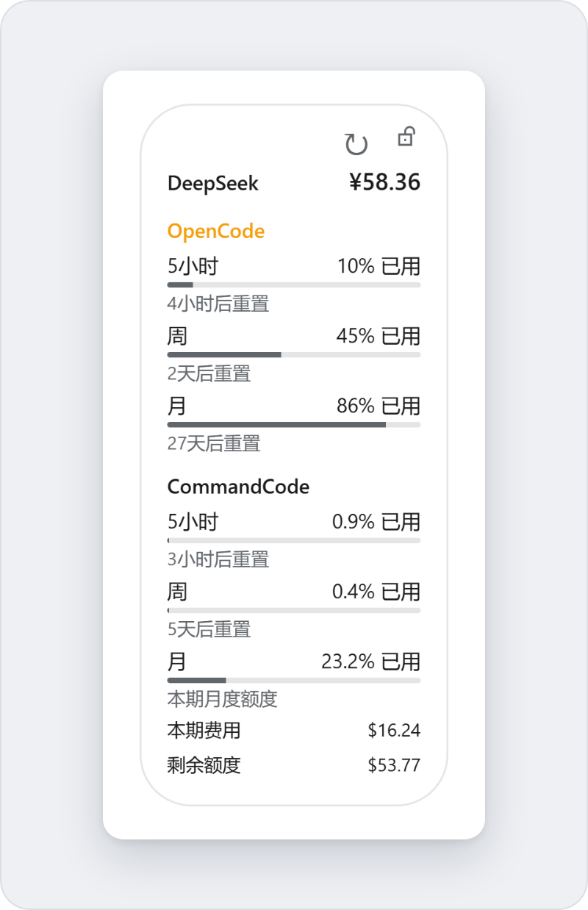Screen dimensions: 588x910
Task: Toggle the unlock padlock icon
Action: [406, 137]
